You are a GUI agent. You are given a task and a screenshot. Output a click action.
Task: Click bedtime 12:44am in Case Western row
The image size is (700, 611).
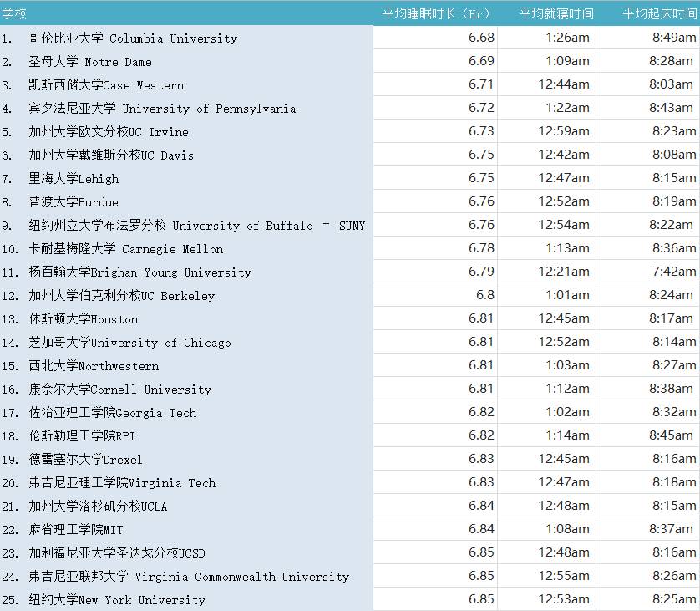(564, 84)
